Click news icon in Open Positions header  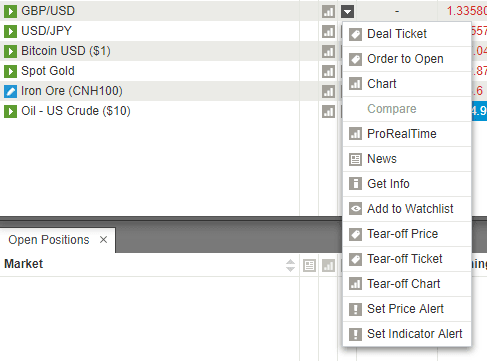point(309,265)
